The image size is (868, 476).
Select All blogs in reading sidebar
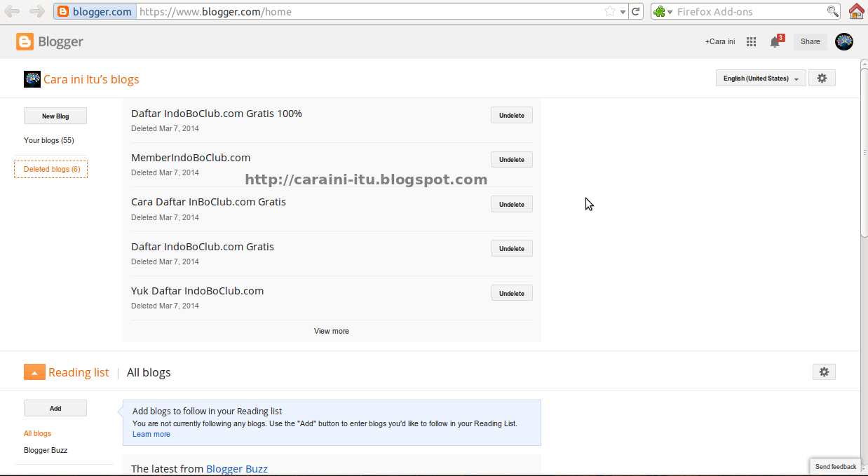point(37,433)
